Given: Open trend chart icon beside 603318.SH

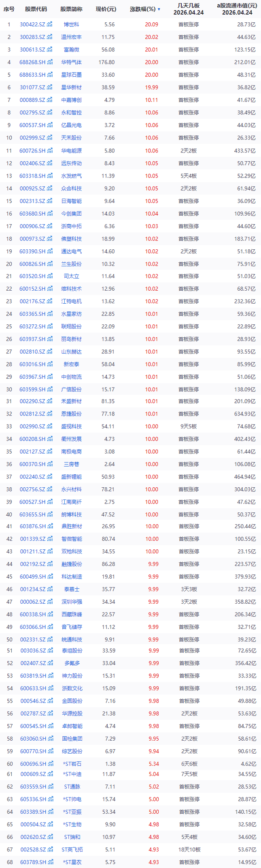Looking at the screenshot, I should pyautogui.click(x=50, y=176).
